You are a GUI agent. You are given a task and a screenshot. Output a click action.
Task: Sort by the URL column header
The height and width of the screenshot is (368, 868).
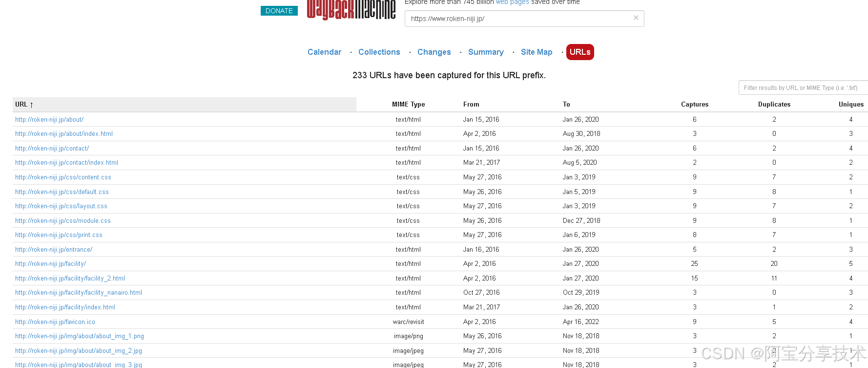coord(185,104)
